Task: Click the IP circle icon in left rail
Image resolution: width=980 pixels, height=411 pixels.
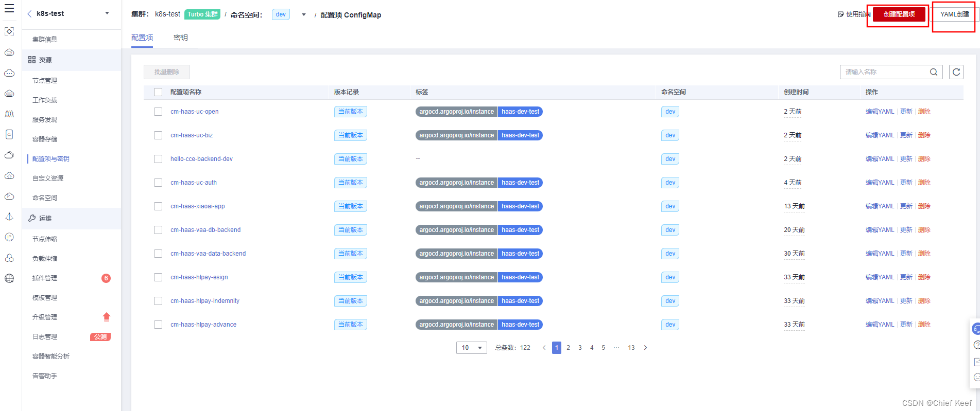Action: (9, 237)
